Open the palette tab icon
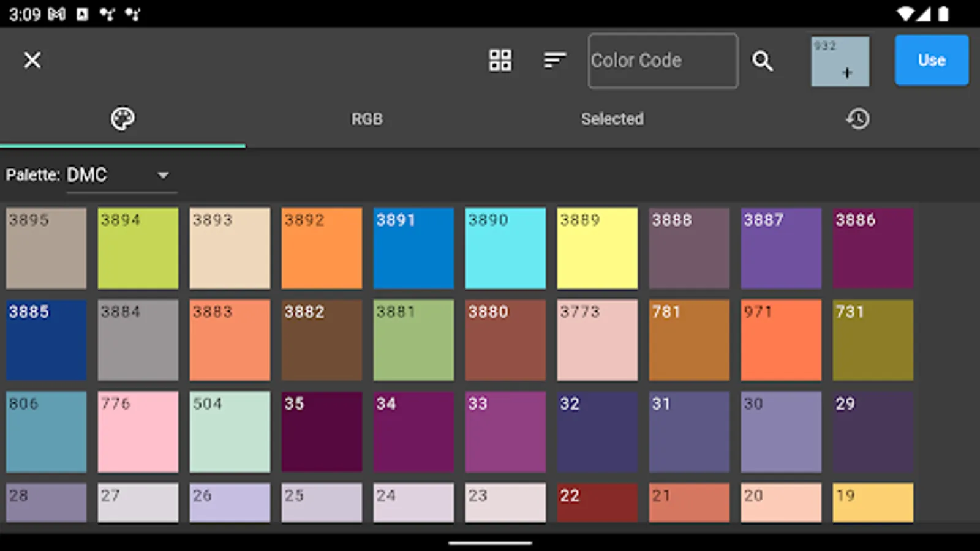The image size is (980, 551). tap(123, 119)
